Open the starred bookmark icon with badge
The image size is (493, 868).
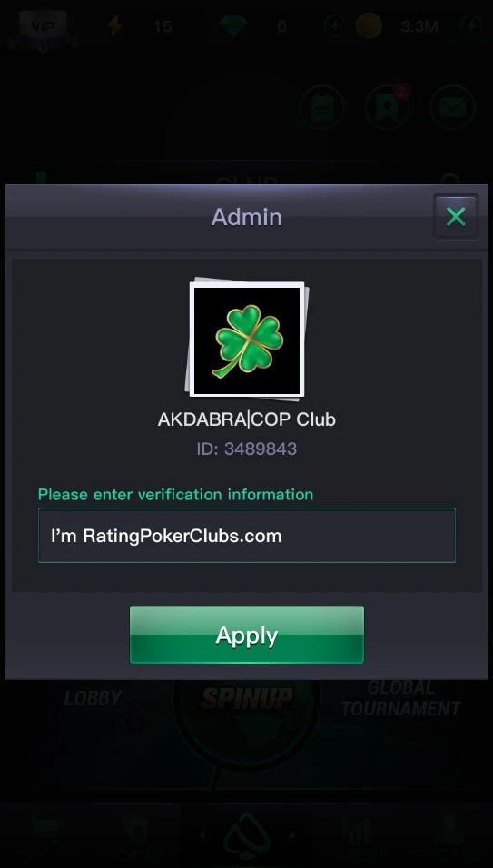pos(388,107)
